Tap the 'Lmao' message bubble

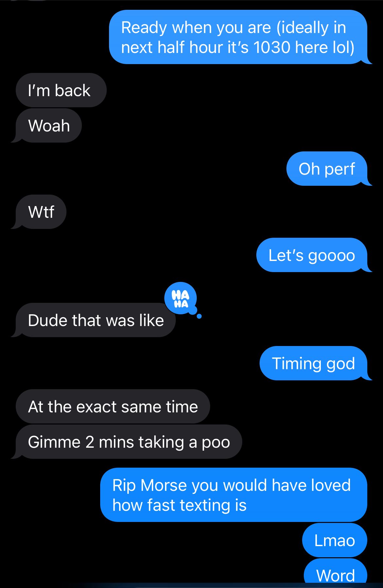point(335,540)
